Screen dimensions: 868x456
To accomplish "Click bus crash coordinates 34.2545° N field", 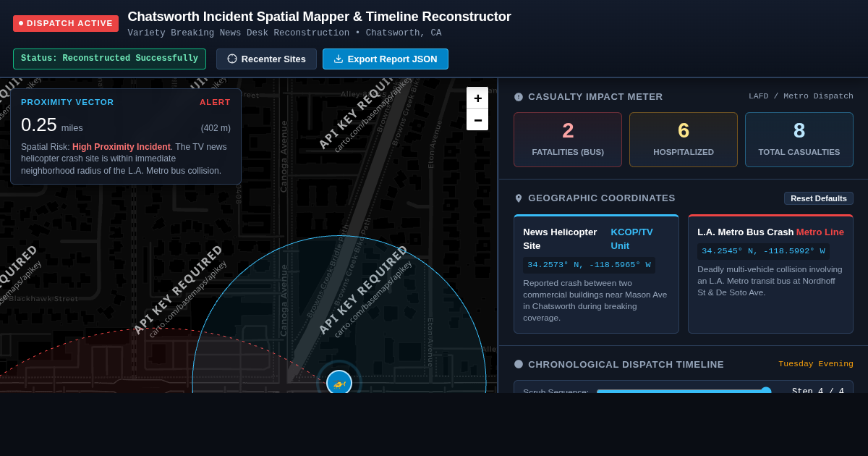I will (x=763, y=251).
